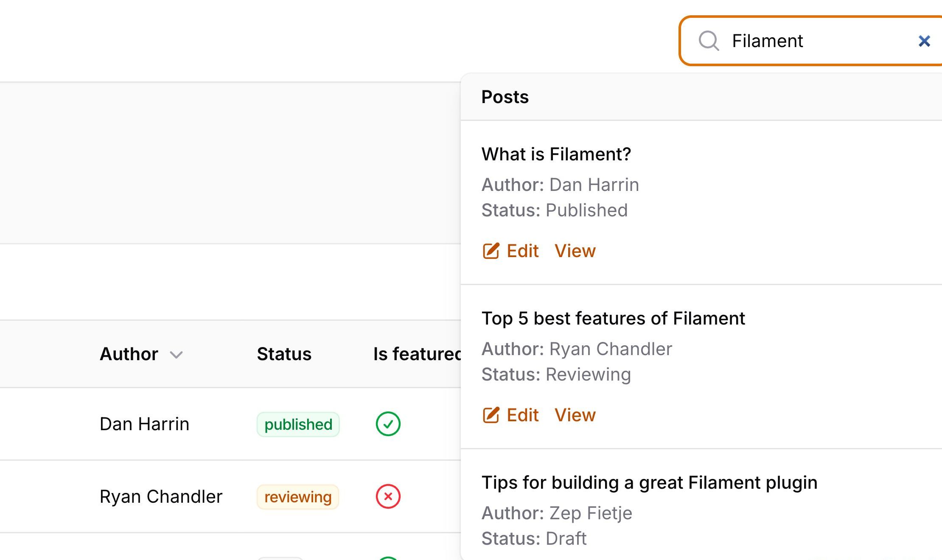
Task: Open View link for What is Filament?
Action: (575, 251)
